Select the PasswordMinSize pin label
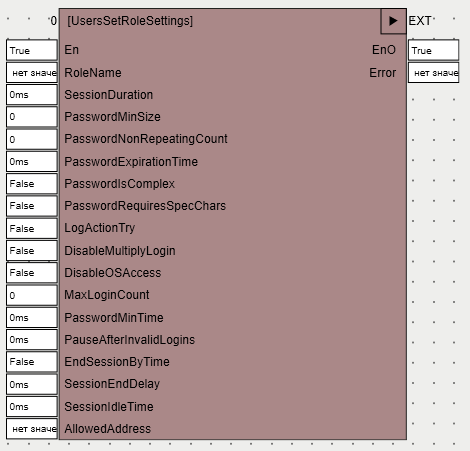 click(x=112, y=117)
